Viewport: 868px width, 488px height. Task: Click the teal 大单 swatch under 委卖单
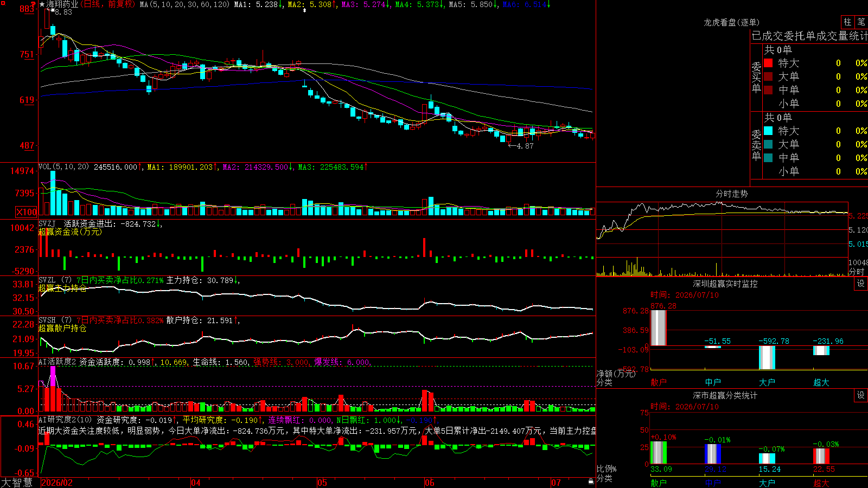768,144
